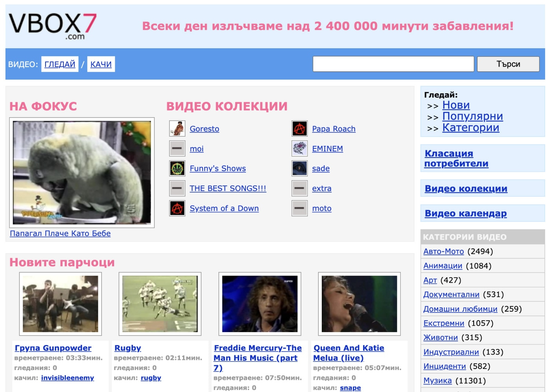The height and width of the screenshot is (392, 549).
Task: Open the moto collection link
Action: pos(322,209)
